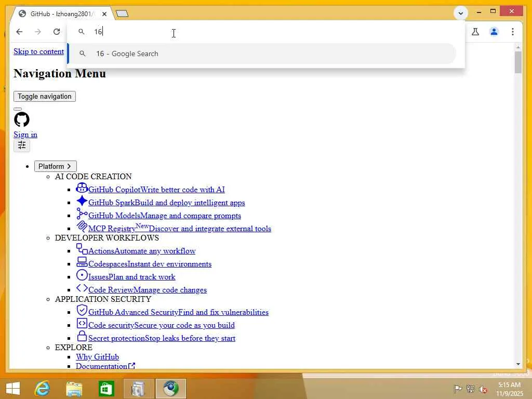Open the Windows Store taskbar icon
This screenshot has height=399, width=532.
click(x=106, y=389)
